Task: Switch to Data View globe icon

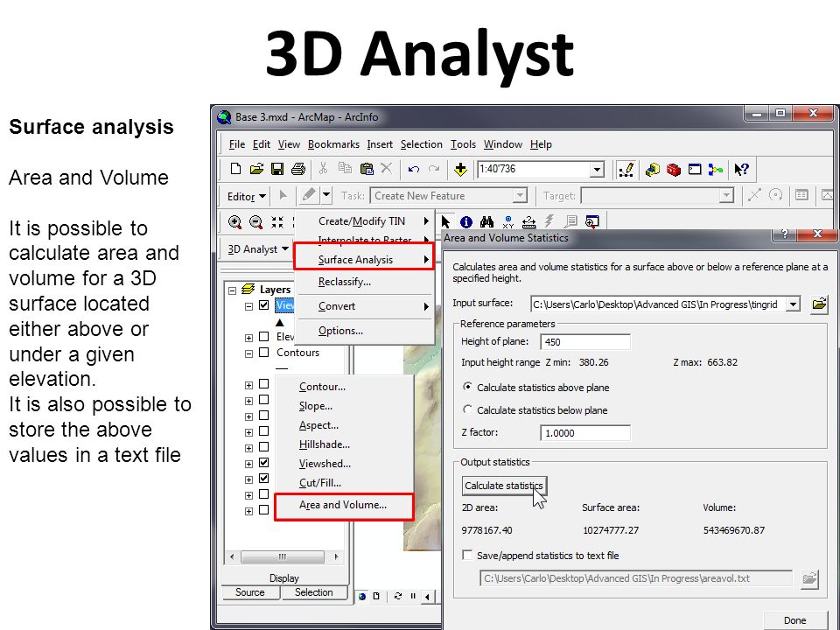Action: (362, 596)
